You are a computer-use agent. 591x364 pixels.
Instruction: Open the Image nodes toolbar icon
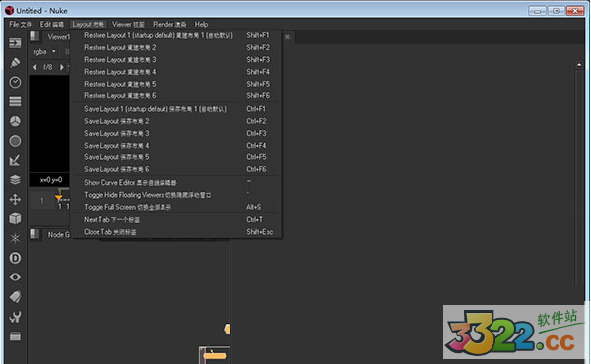15,43
